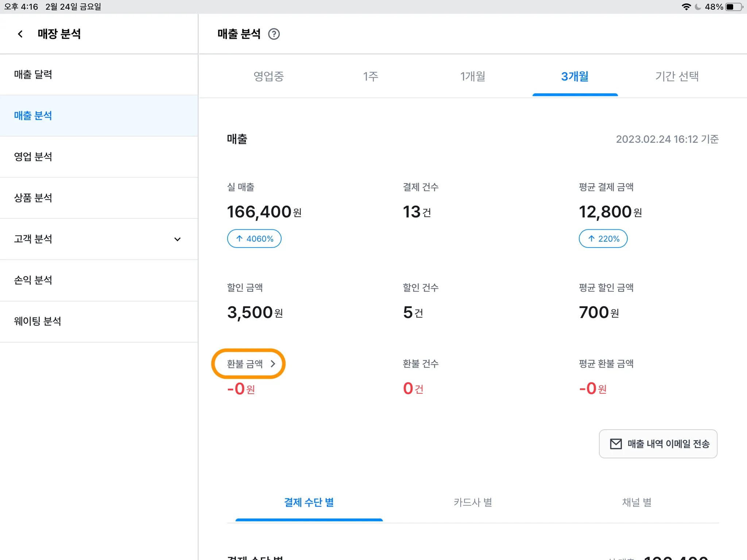Open the help question mark icon
Image resolution: width=747 pixels, height=560 pixels.
click(274, 34)
